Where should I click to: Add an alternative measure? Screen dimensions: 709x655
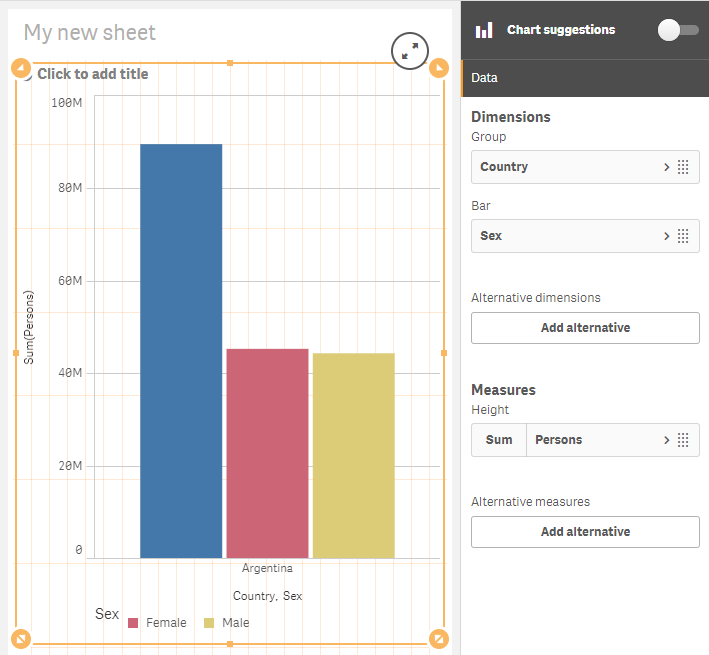click(585, 532)
